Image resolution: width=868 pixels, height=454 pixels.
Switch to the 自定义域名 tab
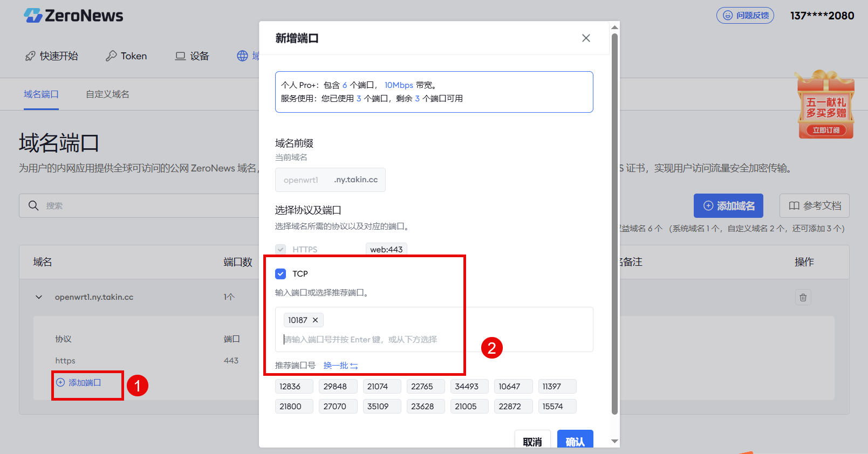click(x=107, y=94)
